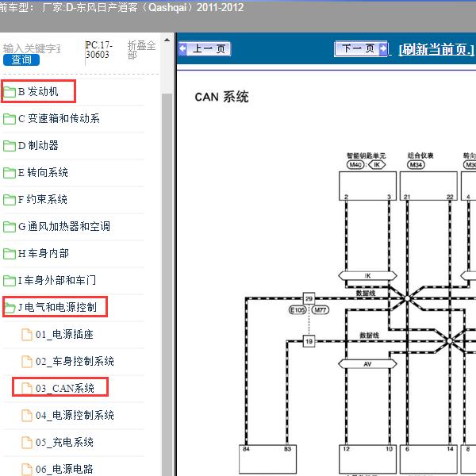
Task: Focus the keyword search input field
Action: click(x=32, y=48)
